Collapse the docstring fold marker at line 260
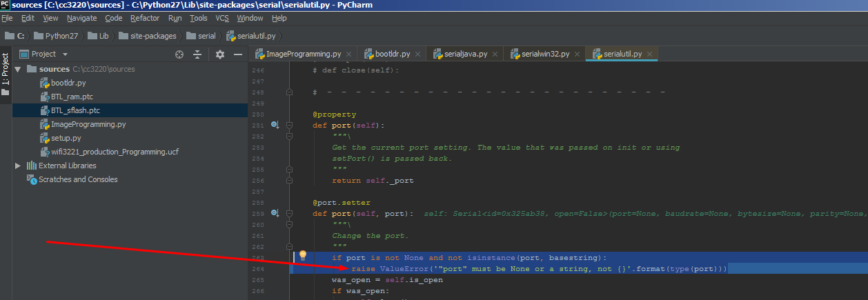Screen dimensions: 868x300 coord(290,224)
